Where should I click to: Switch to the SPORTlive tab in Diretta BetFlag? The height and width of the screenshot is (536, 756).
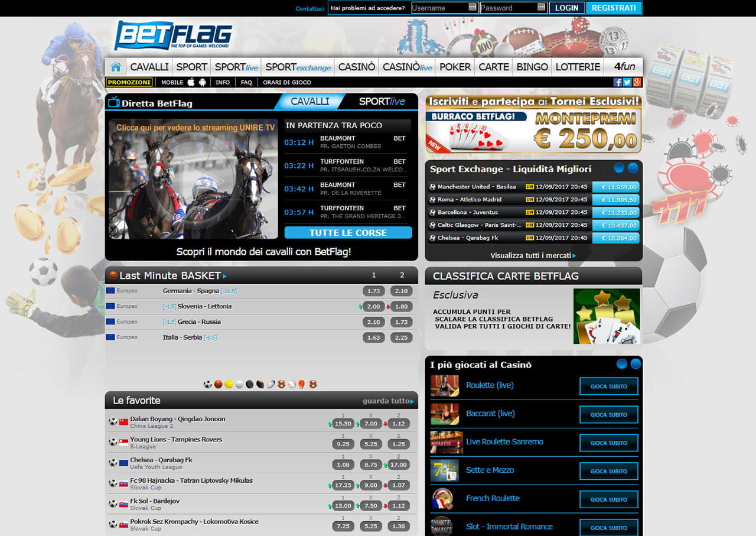(x=383, y=101)
